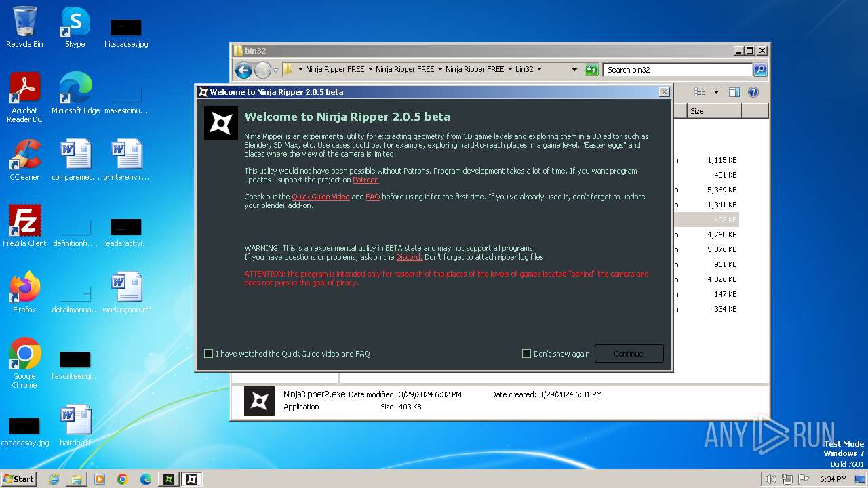Toggle the preview pane icon in Explorer

point(734,92)
